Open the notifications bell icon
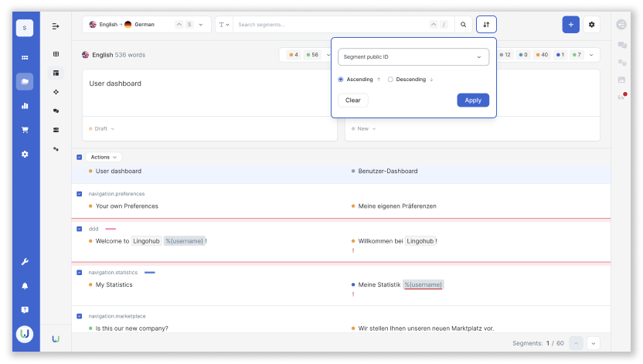The image size is (643, 364). pos(25,286)
